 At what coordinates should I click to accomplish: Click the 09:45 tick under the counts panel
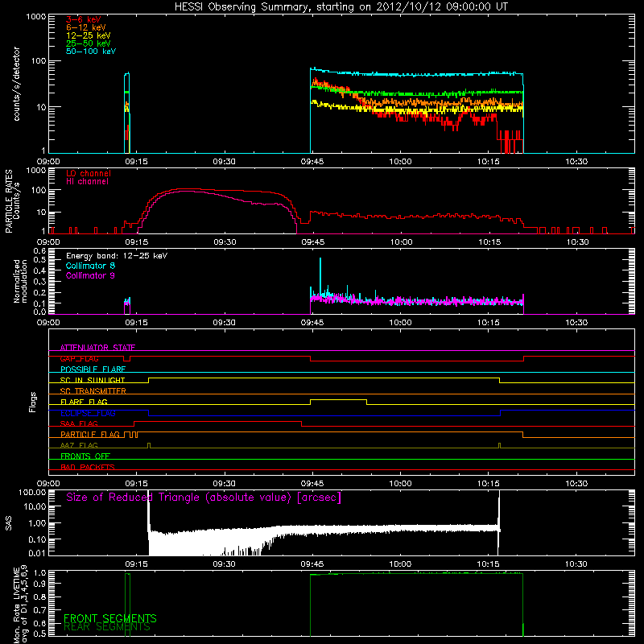(312, 162)
